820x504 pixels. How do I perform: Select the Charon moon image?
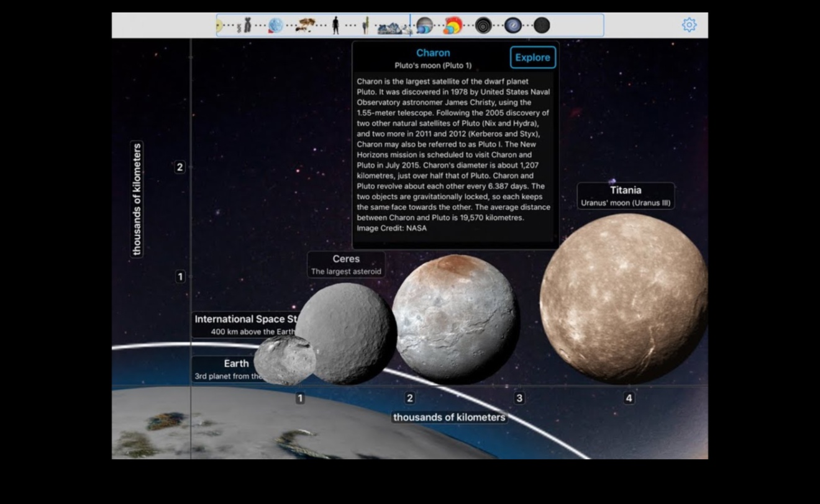455,318
